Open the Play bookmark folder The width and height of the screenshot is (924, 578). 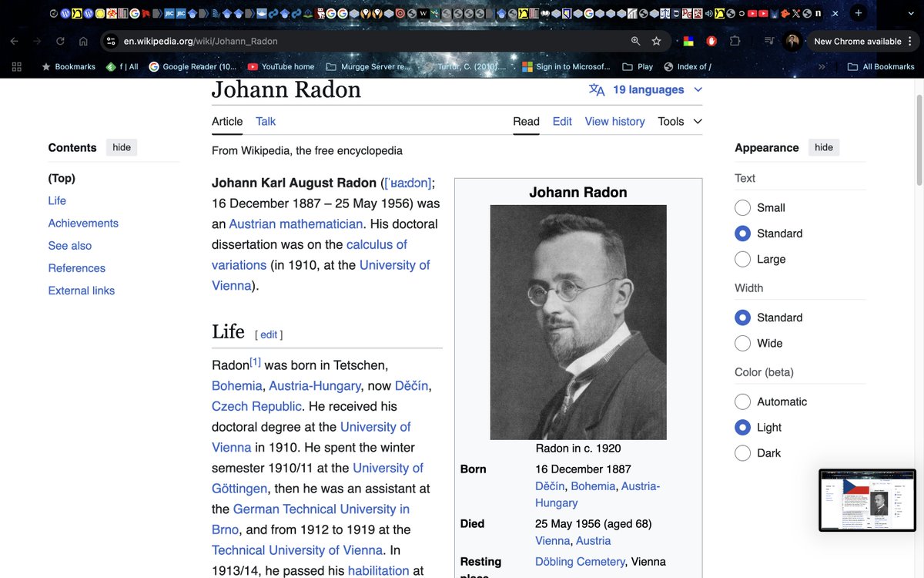pos(638,66)
